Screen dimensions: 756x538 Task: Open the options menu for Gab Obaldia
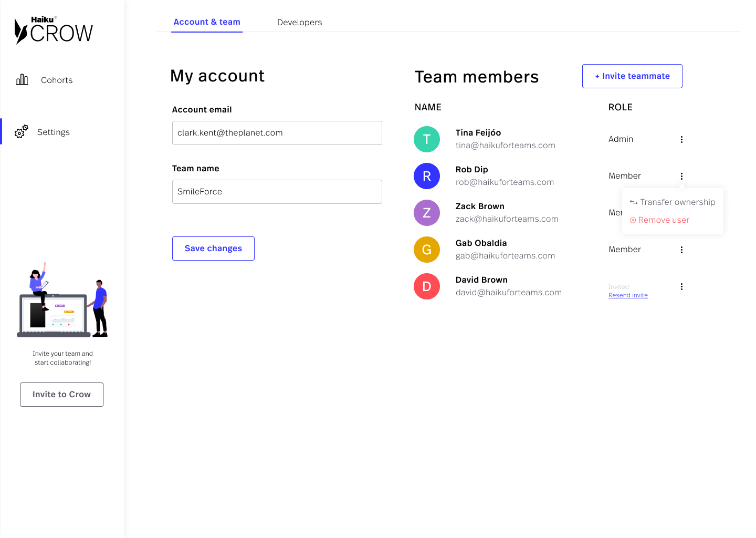tap(681, 250)
